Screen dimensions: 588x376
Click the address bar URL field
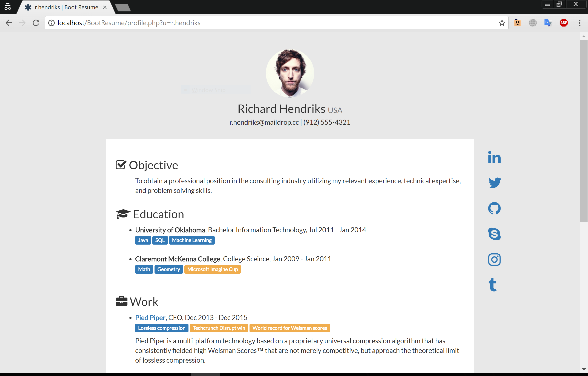(x=269, y=23)
